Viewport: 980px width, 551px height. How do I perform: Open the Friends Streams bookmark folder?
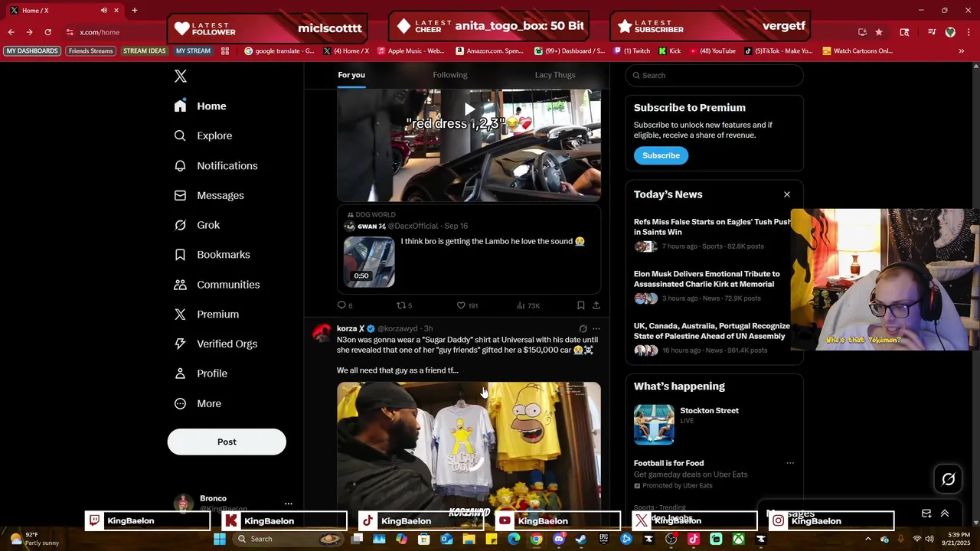point(90,51)
